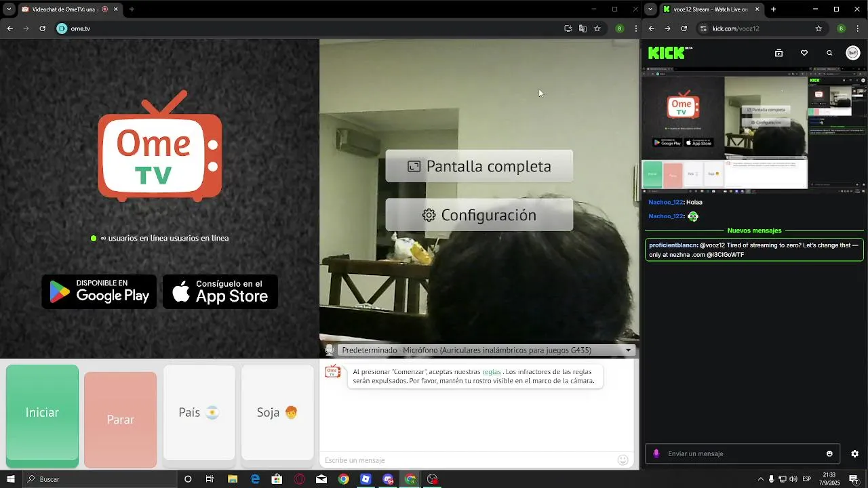Open Kick user avatar menu
The image size is (868, 488).
click(853, 53)
